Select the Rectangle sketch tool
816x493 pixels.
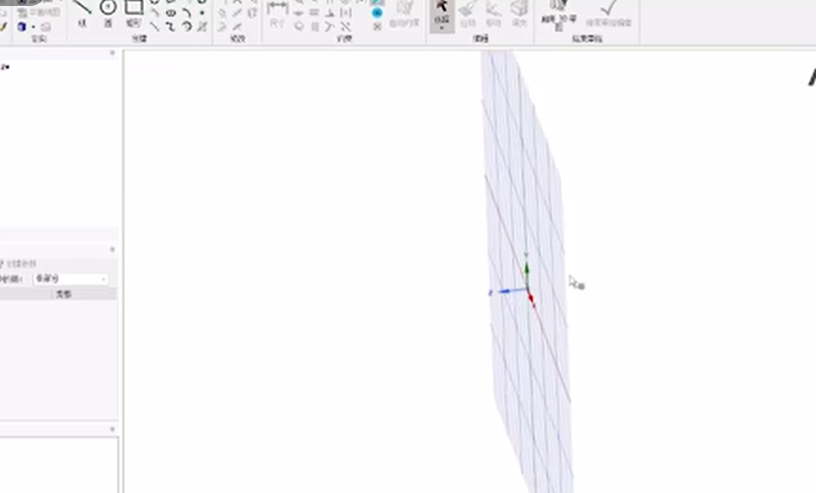click(133, 8)
